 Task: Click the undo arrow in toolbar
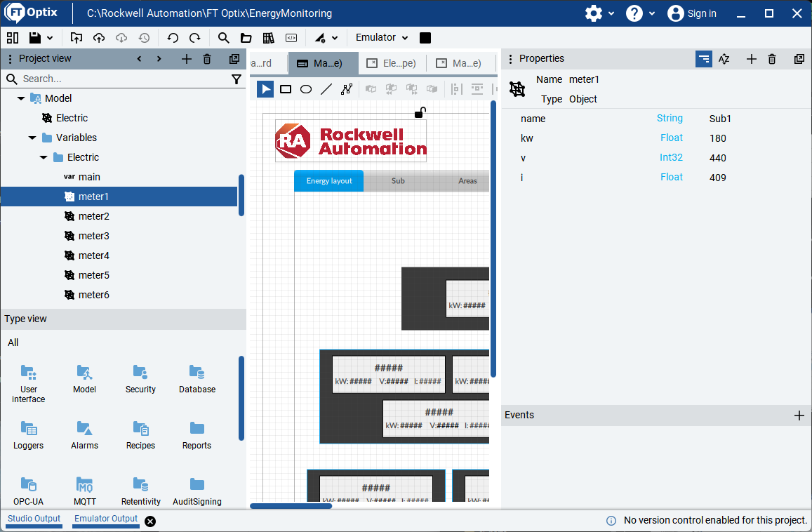173,38
